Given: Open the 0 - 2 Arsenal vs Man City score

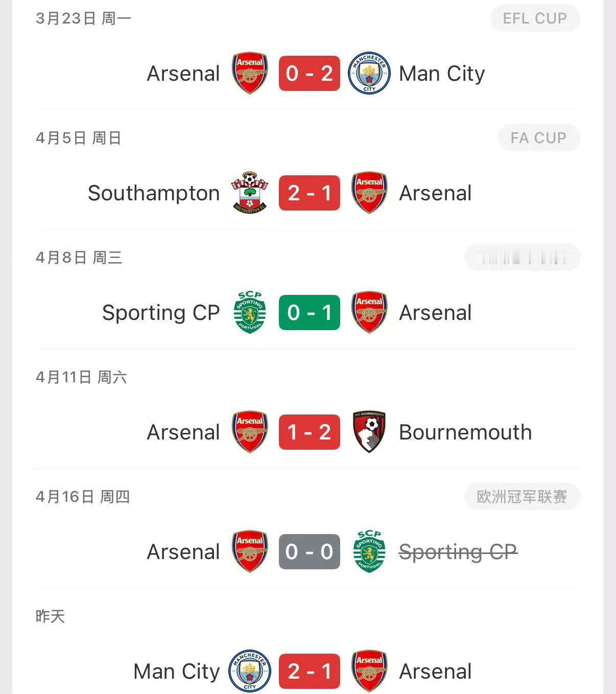Looking at the screenshot, I should point(309,73).
